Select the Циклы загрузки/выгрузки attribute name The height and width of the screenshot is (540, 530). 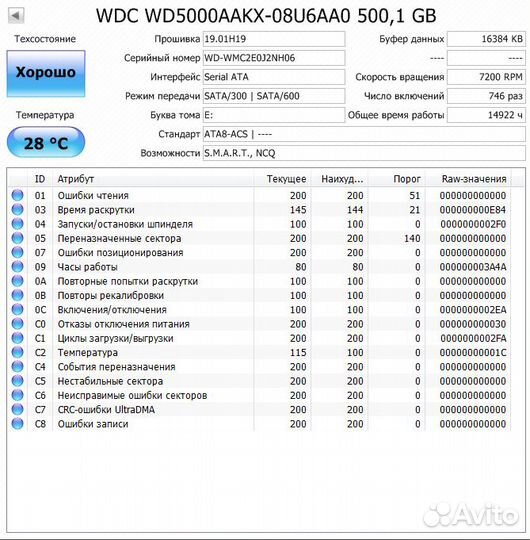point(115,338)
